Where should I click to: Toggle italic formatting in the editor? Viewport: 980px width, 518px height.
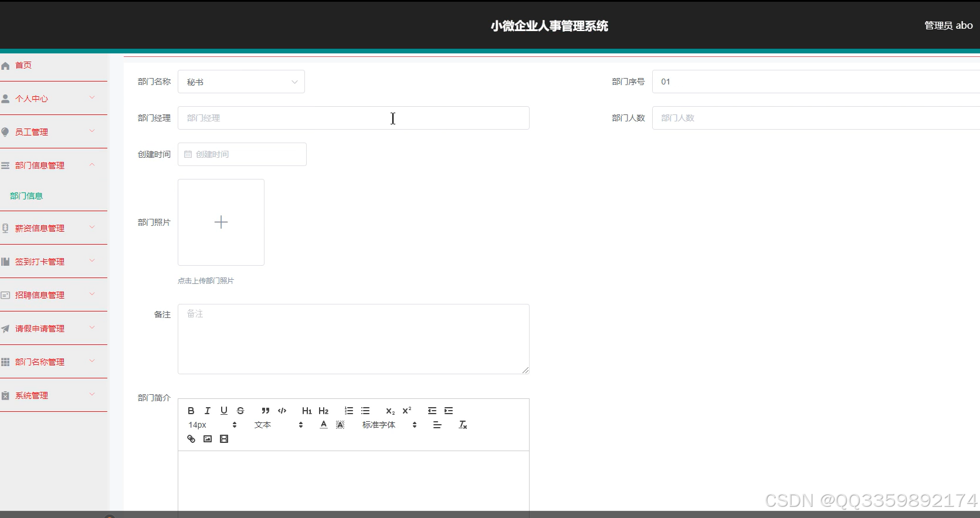tap(208, 411)
